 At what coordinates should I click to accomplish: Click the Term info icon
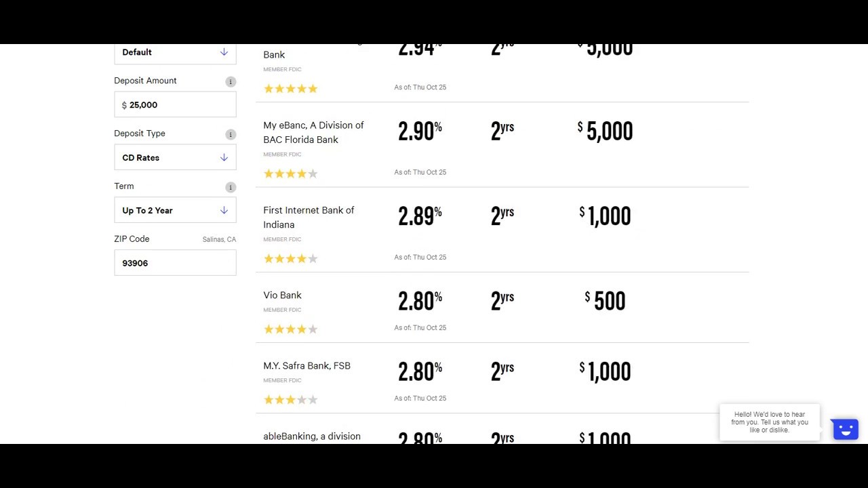pos(231,188)
